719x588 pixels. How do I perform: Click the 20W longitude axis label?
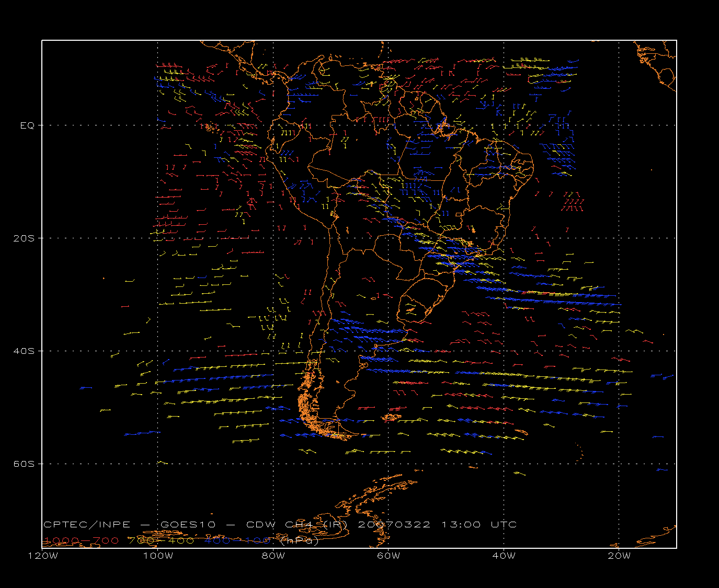point(619,556)
